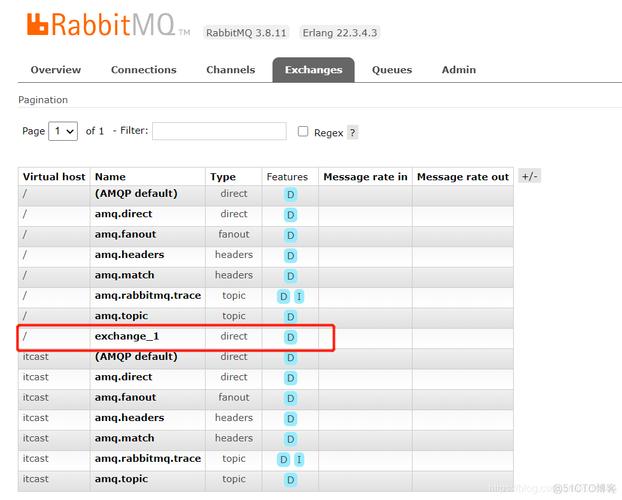Click the D badge in exchange_1 row

pos(290,337)
